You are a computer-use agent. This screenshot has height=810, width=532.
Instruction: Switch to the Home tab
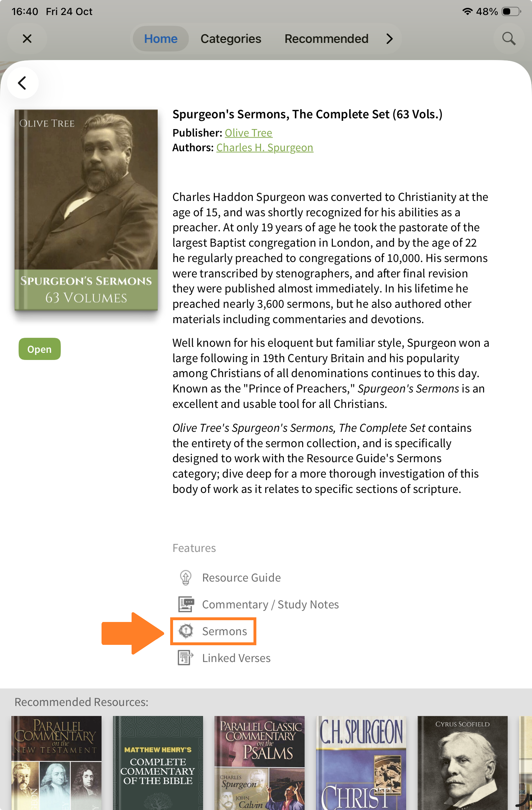point(161,39)
